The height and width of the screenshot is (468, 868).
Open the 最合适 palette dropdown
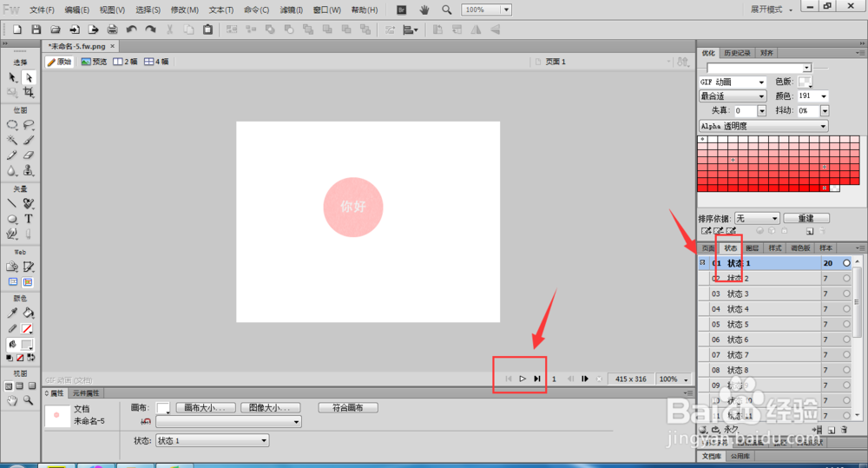[x=733, y=96]
